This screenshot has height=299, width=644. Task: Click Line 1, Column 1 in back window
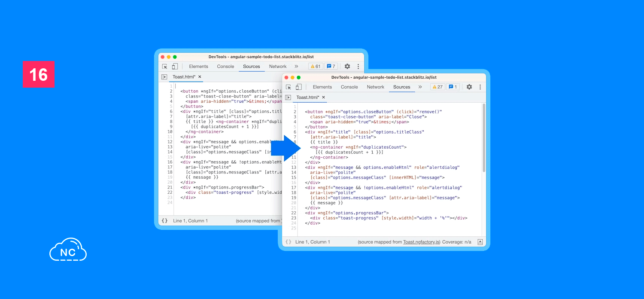pyautogui.click(x=190, y=221)
